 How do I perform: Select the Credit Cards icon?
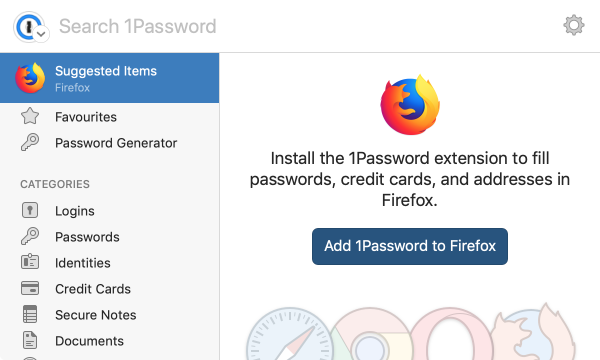pyautogui.click(x=30, y=288)
